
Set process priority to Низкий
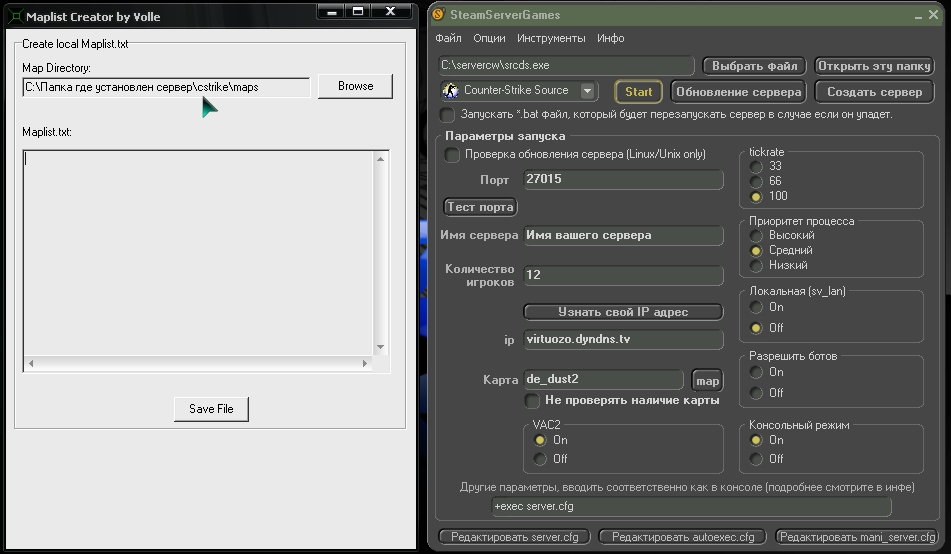point(756,266)
